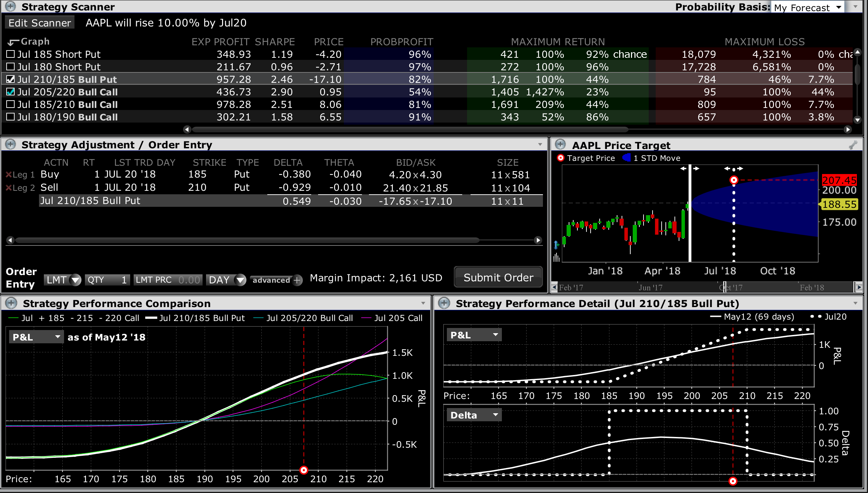
Task: Select the Jul 210/185 Bull Put combo row
Action: (291, 201)
